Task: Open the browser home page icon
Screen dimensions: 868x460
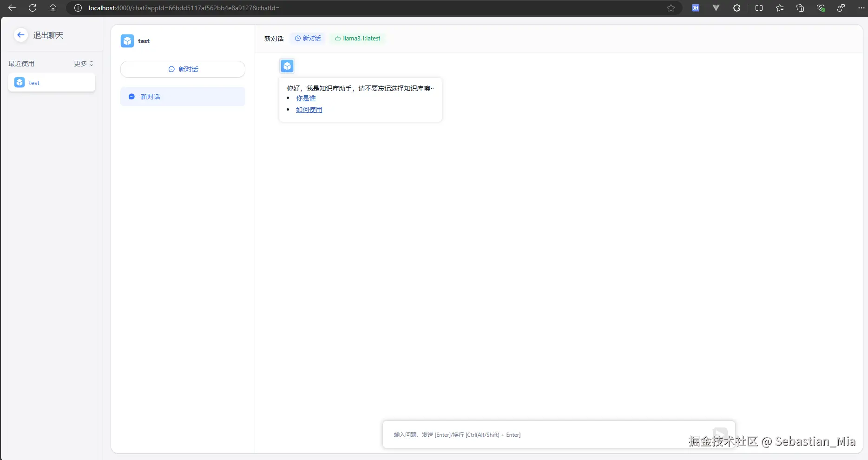Action: coord(53,8)
